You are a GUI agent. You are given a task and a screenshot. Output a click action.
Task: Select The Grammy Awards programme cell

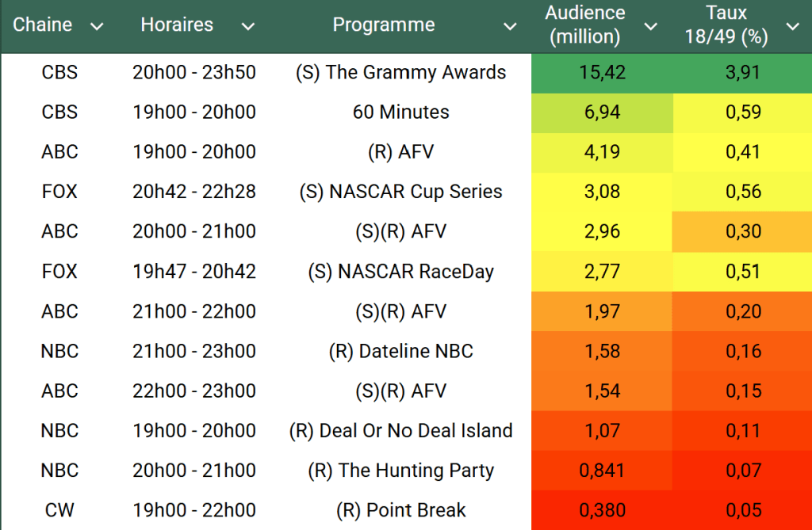click(400, 73)
